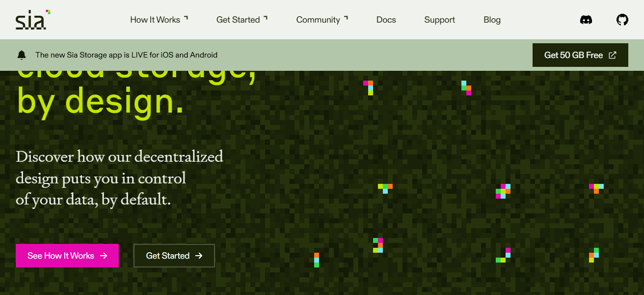
Task: Click the Get 50 GB Free button
Action: click(x=580, y=55)
